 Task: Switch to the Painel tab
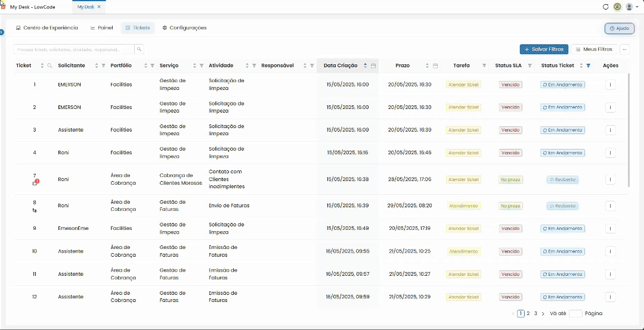[101, 28]
